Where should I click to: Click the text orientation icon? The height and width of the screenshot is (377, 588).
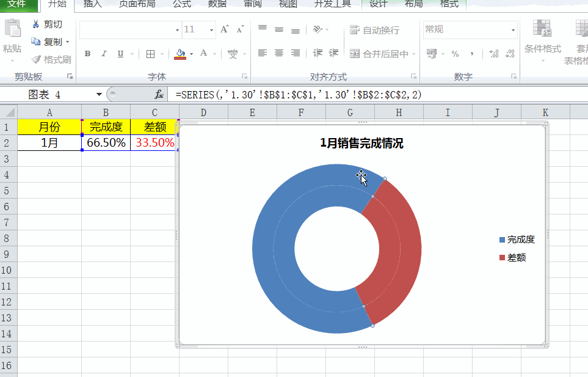318,29
